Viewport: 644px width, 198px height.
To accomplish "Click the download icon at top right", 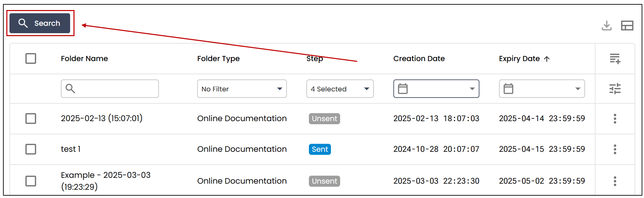I will coord(607,25).
